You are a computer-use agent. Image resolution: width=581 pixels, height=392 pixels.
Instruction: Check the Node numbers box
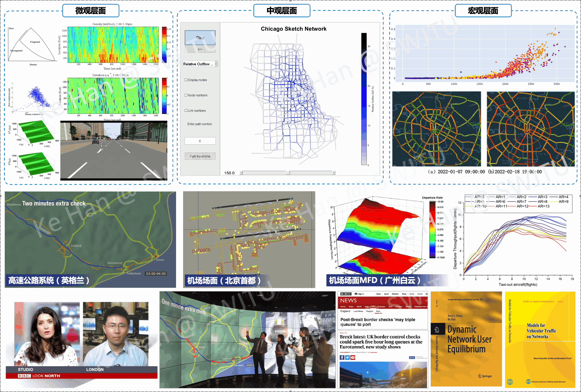coord(186,95)
